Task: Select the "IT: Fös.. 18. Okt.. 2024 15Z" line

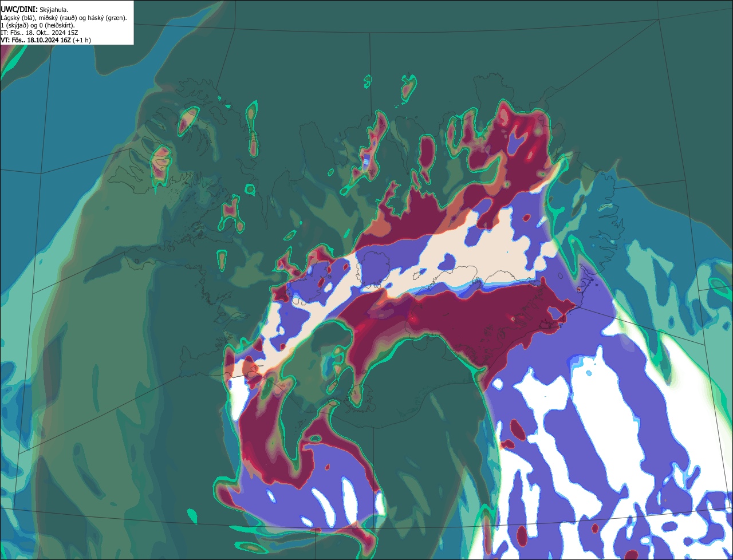Action: pyautogui.click(x=38, y=33)
